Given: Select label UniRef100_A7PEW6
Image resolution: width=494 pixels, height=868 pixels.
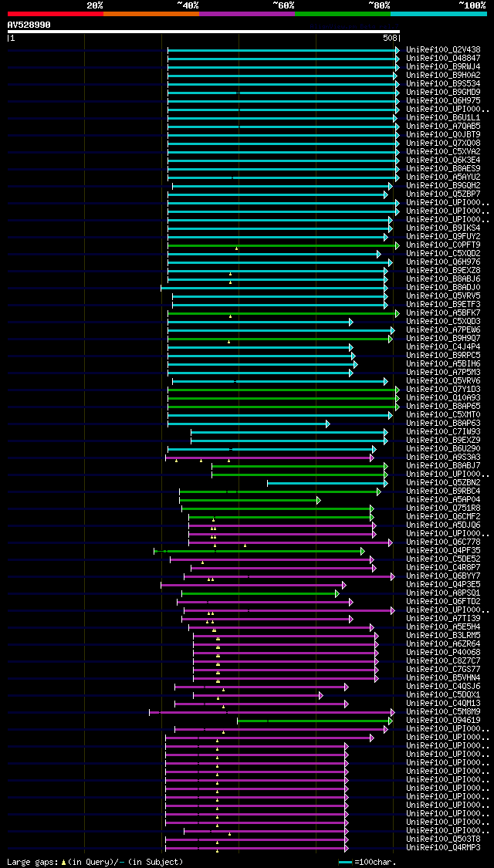Looking at the screenshot, I should 443,330.
